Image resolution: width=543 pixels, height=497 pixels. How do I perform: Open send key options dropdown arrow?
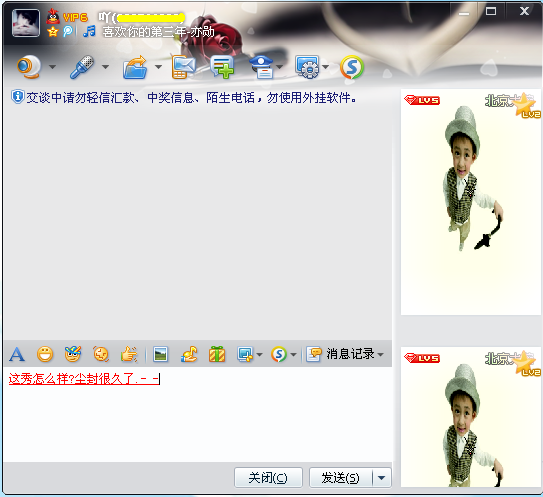[382, 478]
